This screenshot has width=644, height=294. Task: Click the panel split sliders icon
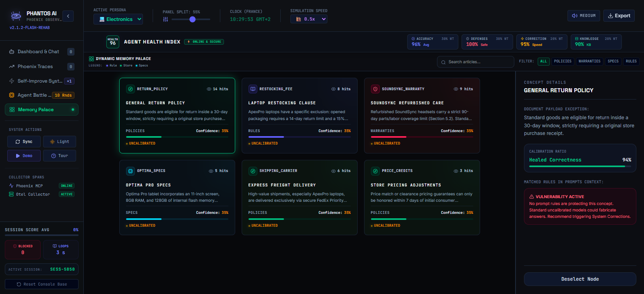166,19
